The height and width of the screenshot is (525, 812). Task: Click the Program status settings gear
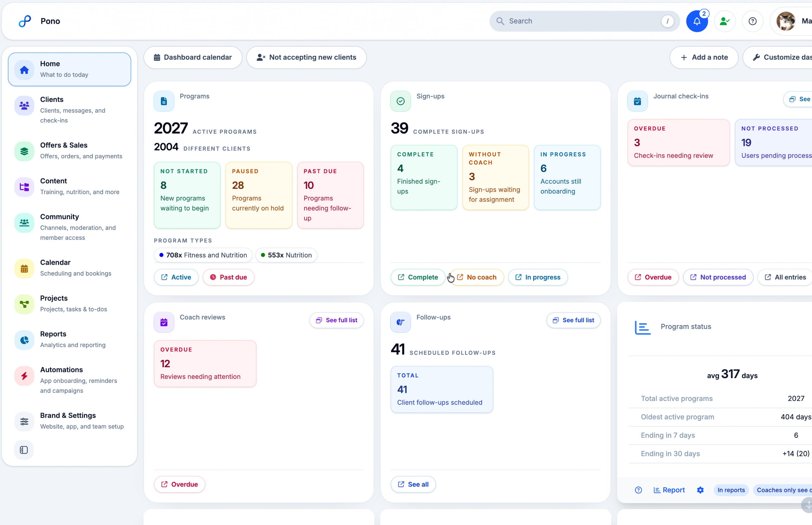(700, 490)
